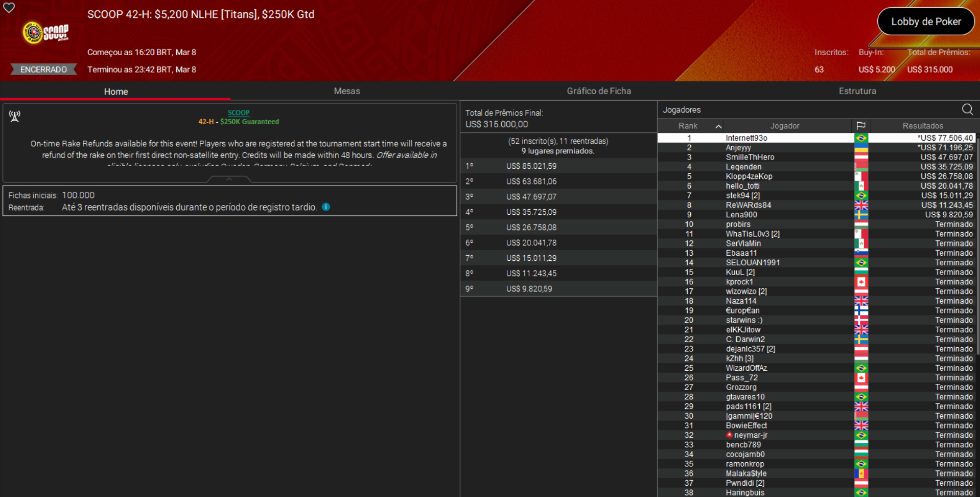Viewport: 980px width, 497px height.
Task: Toggle the Rank column sort order
Action: coord(719,126)
